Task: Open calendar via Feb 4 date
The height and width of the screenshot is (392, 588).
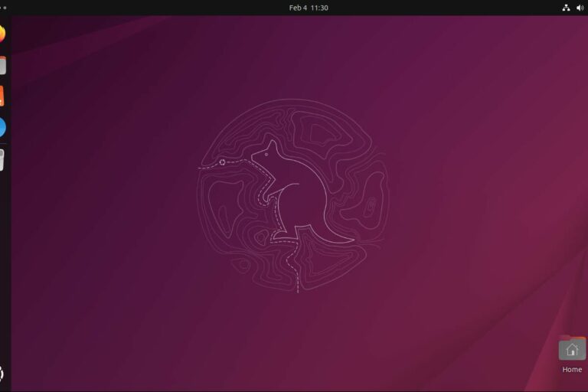Action: 297,8
